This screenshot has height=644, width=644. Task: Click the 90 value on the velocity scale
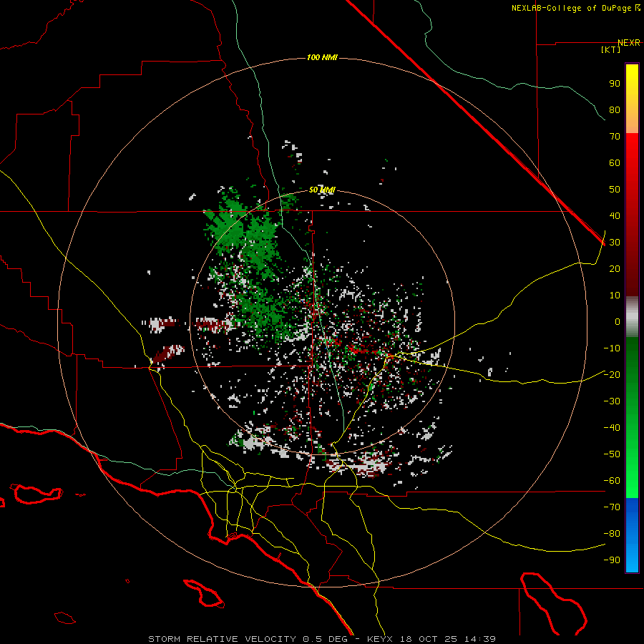(x=615, y=84)
